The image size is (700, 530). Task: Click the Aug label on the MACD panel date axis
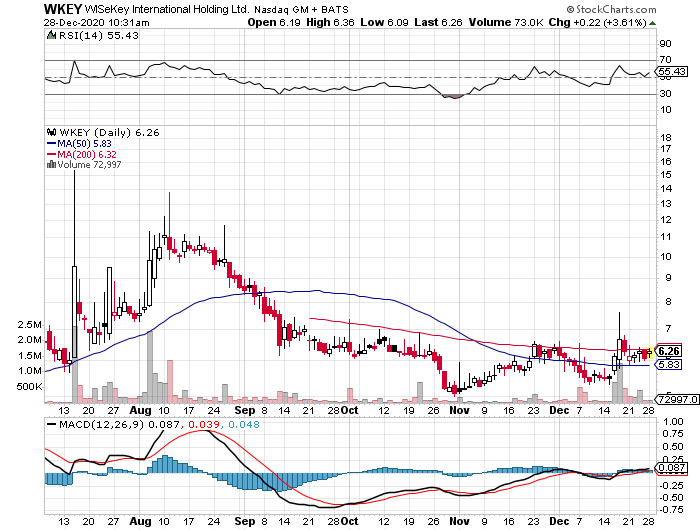click(x=140, y=522)
